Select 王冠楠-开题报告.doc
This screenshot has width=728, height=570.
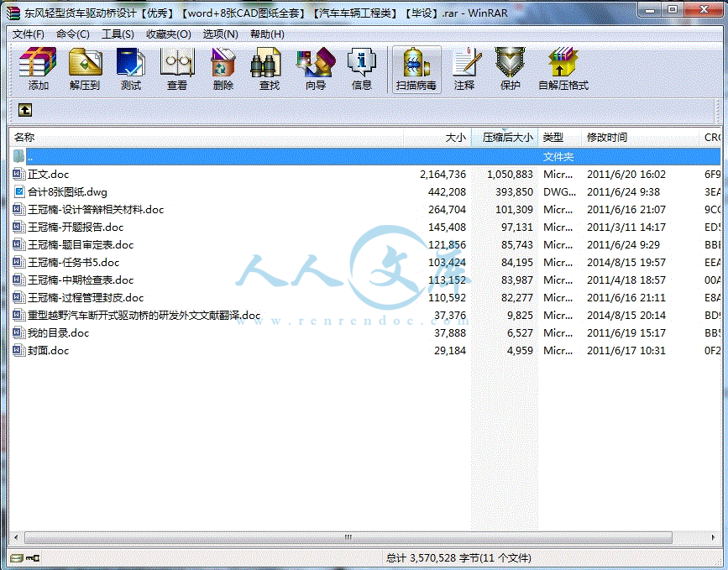click(x=76, y=227)
